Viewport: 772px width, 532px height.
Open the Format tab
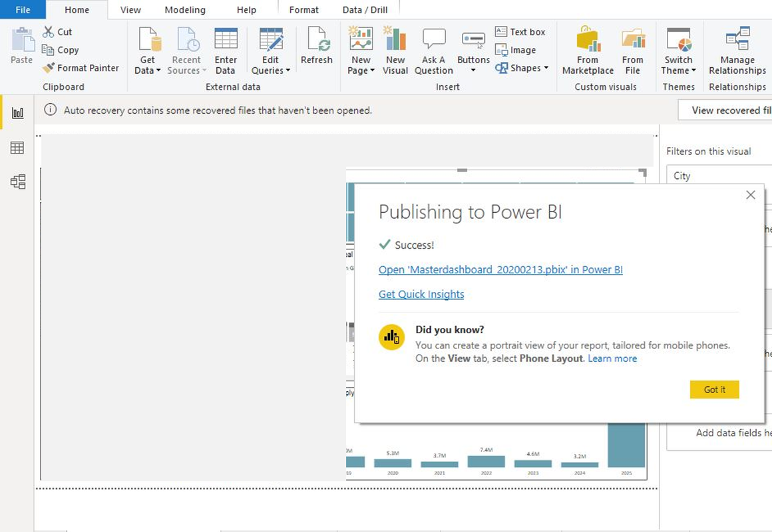[x=303, y=10]
